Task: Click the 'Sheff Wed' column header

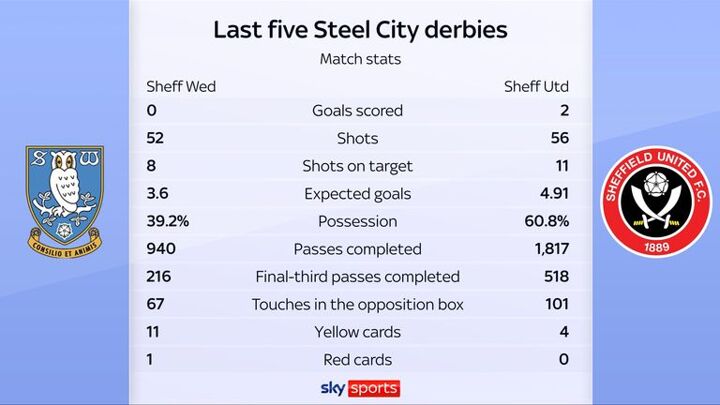Action: click(x=181, y=86)
